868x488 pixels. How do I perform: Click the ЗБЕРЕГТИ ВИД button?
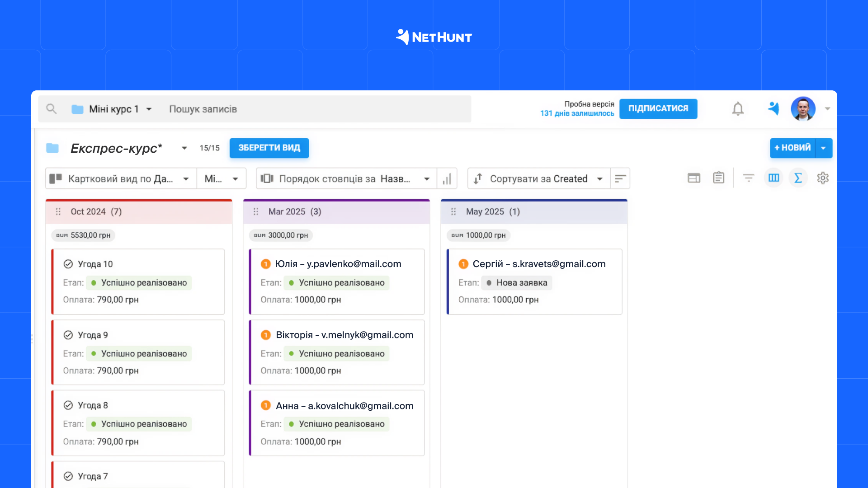point(269,148)
